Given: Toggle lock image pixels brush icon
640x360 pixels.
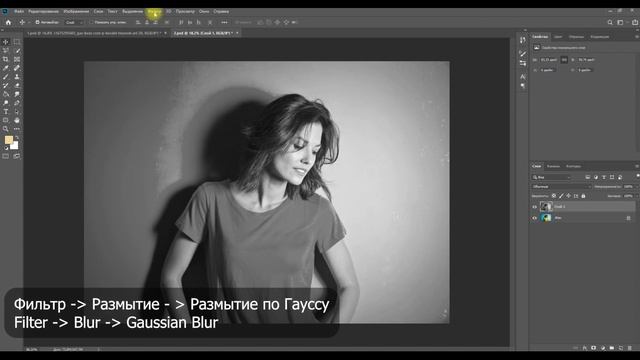Looking at the screenshot, I should [561, 196].
